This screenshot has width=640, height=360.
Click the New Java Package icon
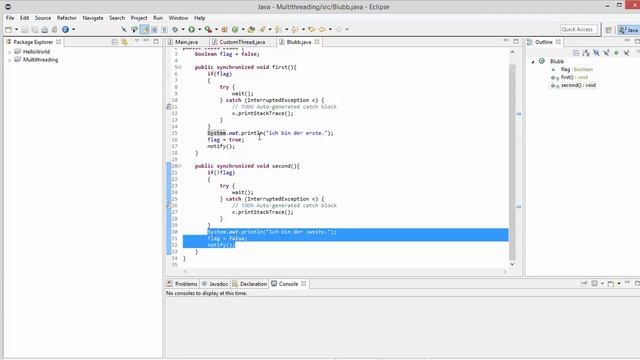224,29
